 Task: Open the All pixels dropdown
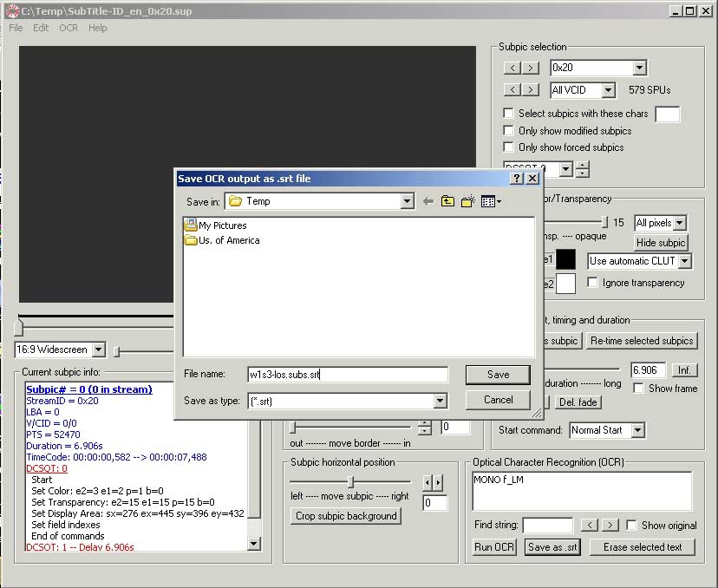pos(680,223)
